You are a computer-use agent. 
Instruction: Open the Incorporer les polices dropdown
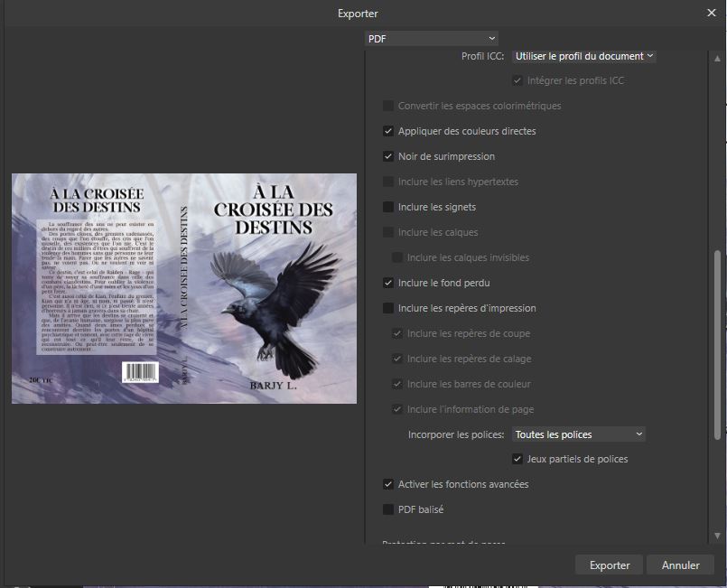(x=579, y=434)
